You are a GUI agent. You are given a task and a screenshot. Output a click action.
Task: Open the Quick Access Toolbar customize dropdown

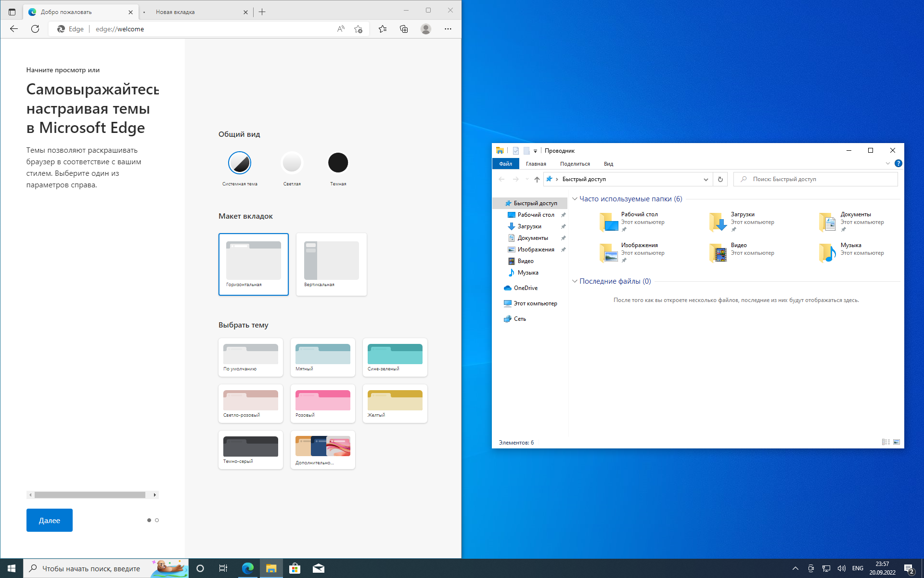(535, 151)
